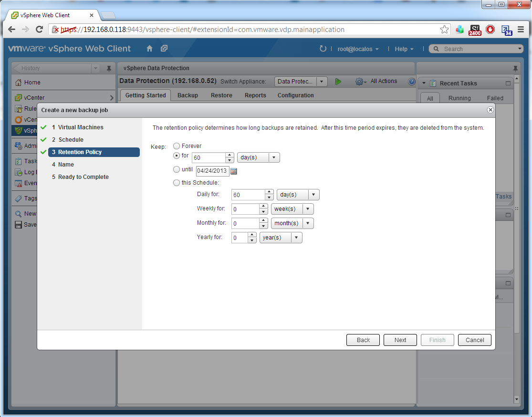Click the bookmark star in address bar
532x417 pixels.
pos(445,30)
